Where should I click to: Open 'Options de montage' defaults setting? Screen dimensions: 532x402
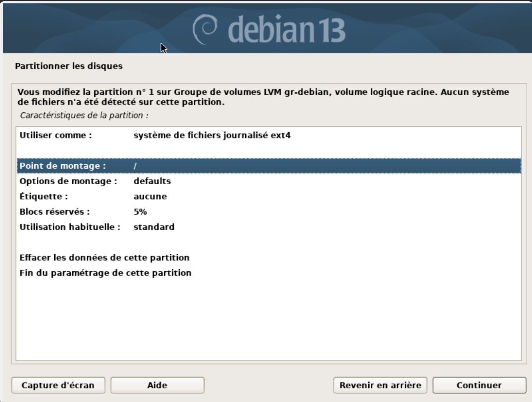coord(269,181)
